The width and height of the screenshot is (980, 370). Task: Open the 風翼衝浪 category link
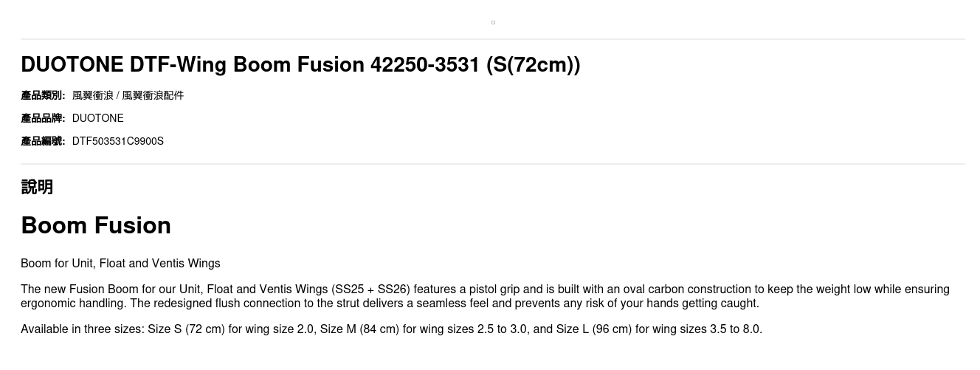click(x=92, y=95)
